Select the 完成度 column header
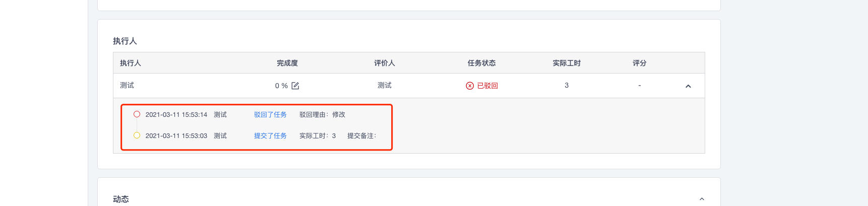This screenshot has width=868, height=206. [287, 63]
